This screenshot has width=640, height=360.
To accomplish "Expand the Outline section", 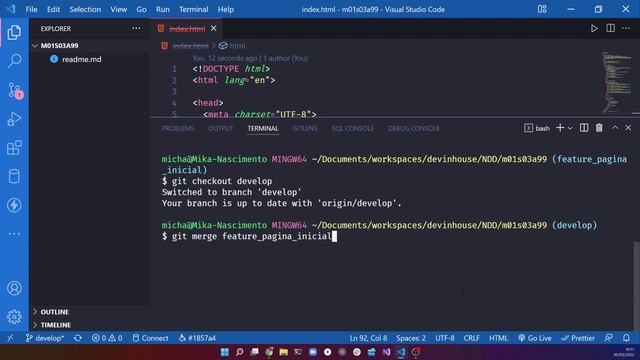I will [x=89, y=312].
